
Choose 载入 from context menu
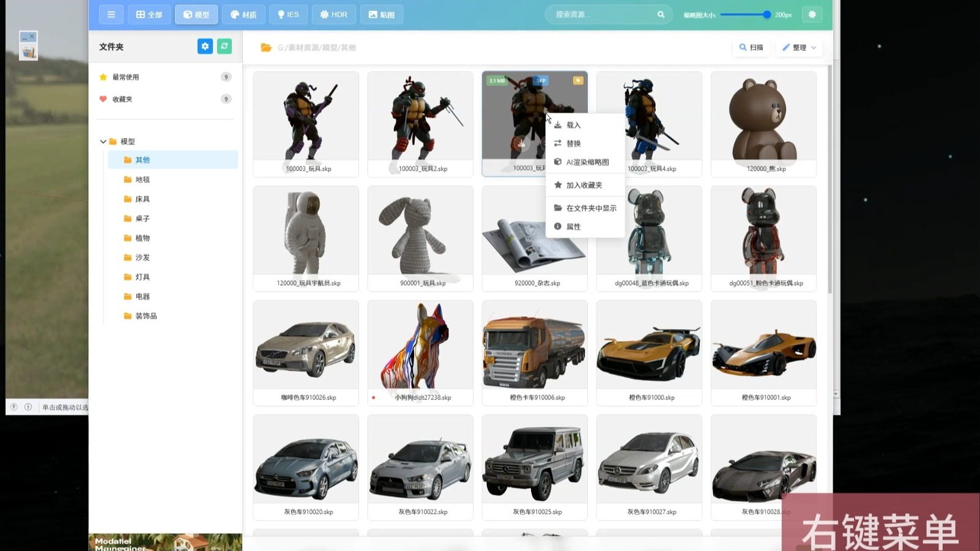point(585,125)
